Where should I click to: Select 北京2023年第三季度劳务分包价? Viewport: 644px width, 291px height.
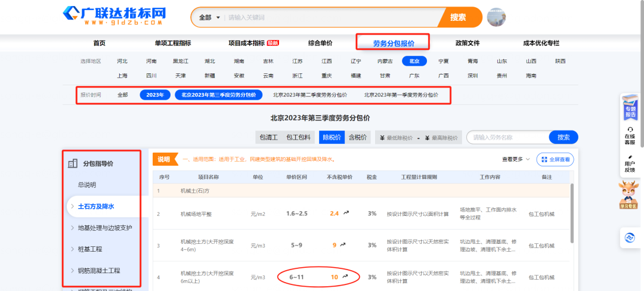219,95
